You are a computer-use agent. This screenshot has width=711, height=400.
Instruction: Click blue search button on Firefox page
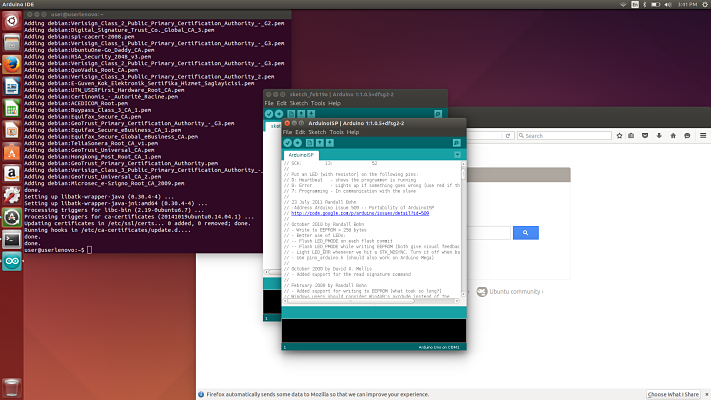[x=526, y=233]
